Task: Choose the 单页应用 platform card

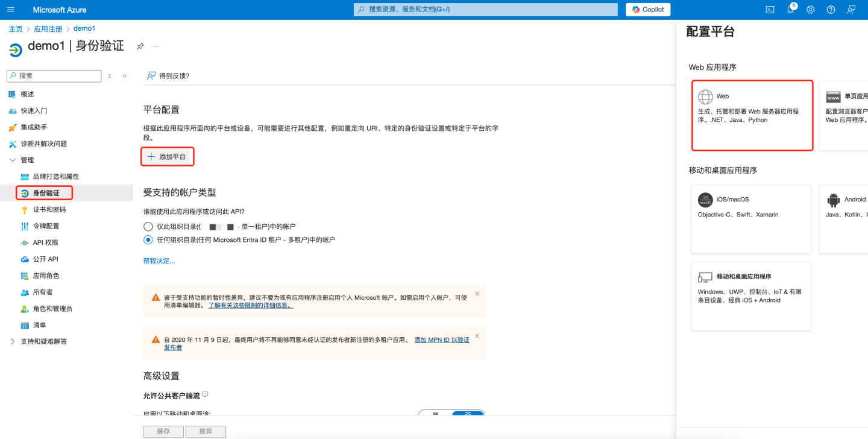Action: click(x=844, y=115)
